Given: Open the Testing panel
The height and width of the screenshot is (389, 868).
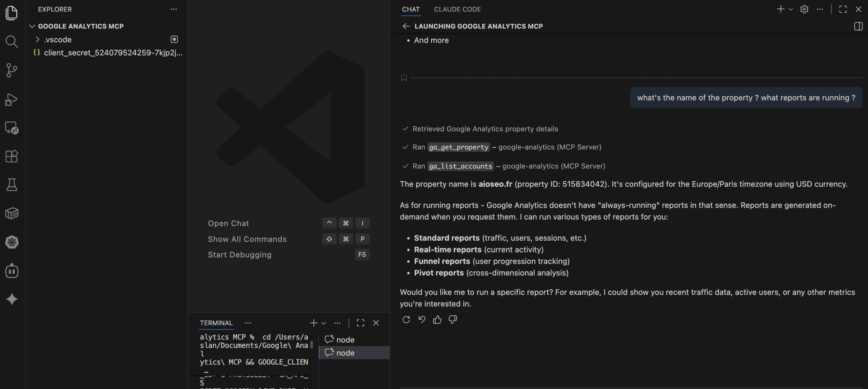Looking at the screenshot, I should 12,184.
